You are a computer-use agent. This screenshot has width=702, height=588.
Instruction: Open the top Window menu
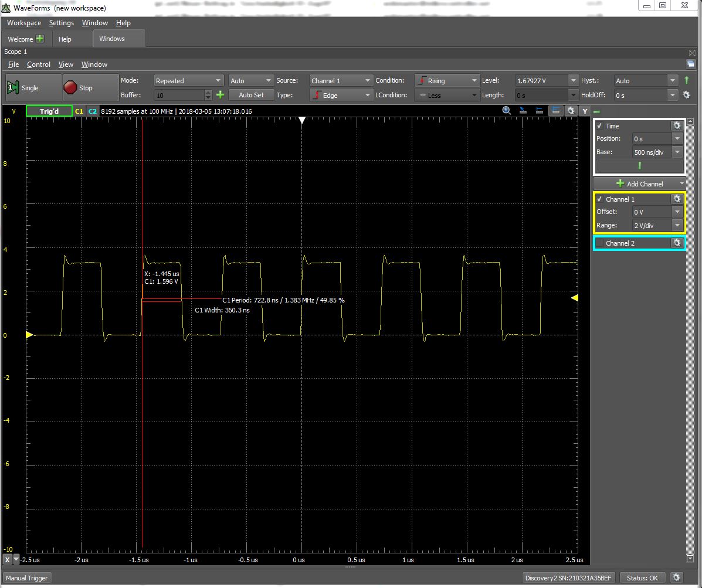(x=95, y=23)
